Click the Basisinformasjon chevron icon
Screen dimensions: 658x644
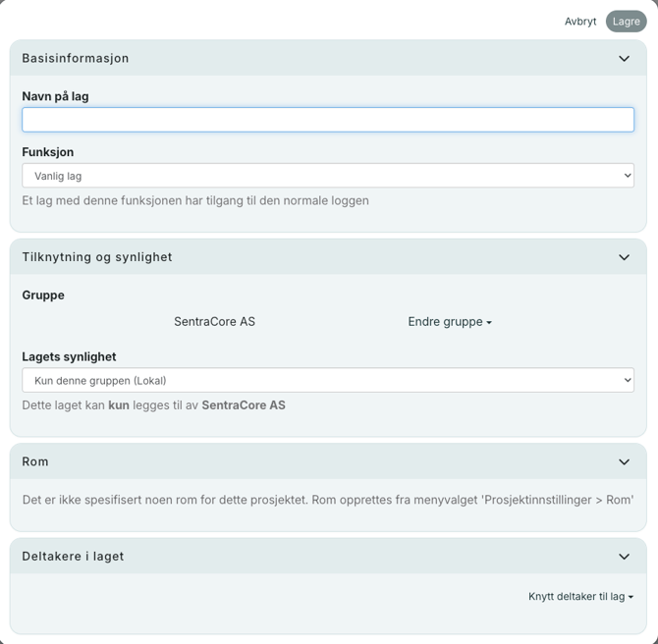624,59
